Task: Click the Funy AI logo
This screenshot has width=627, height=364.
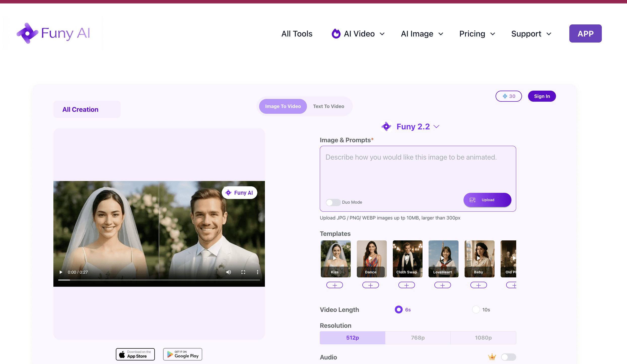Action: coord(53,33)
